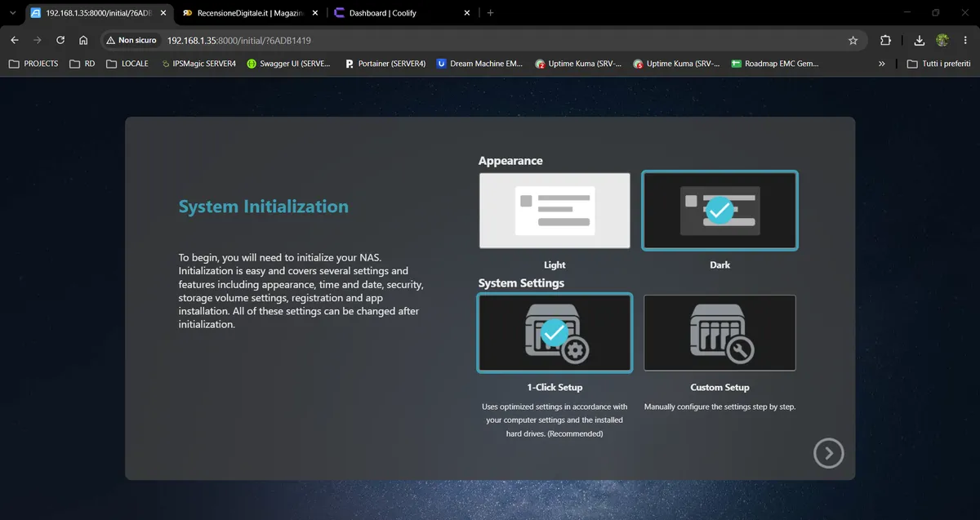The width and height of the screenshot is (980, 520).
Task: Select the Light appearance thumbnail
Action: point(555,211)
